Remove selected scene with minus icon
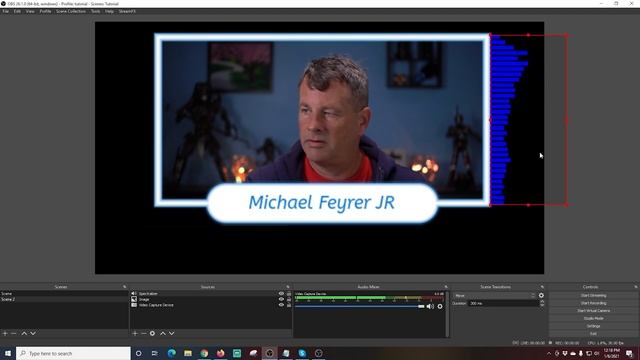The width and height of the screenshot is (640, 360). click(x=13, y=333)
